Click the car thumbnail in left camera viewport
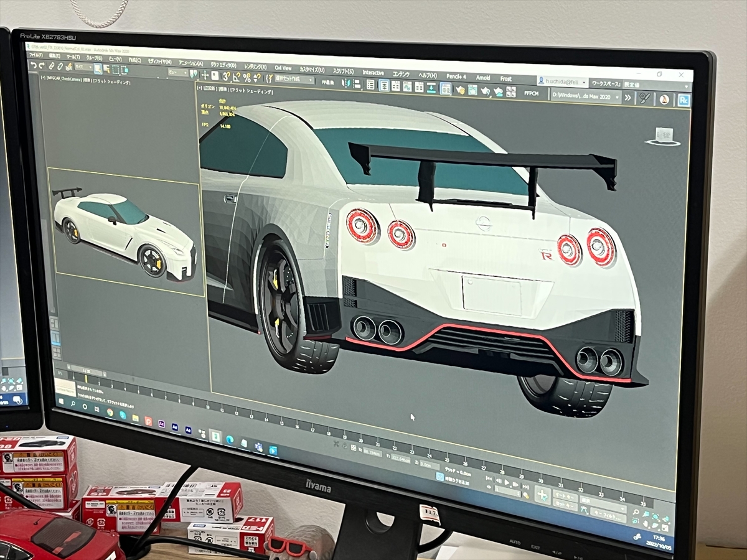The image size is (747, 560). pyautogui.click(x=128, y=233)
